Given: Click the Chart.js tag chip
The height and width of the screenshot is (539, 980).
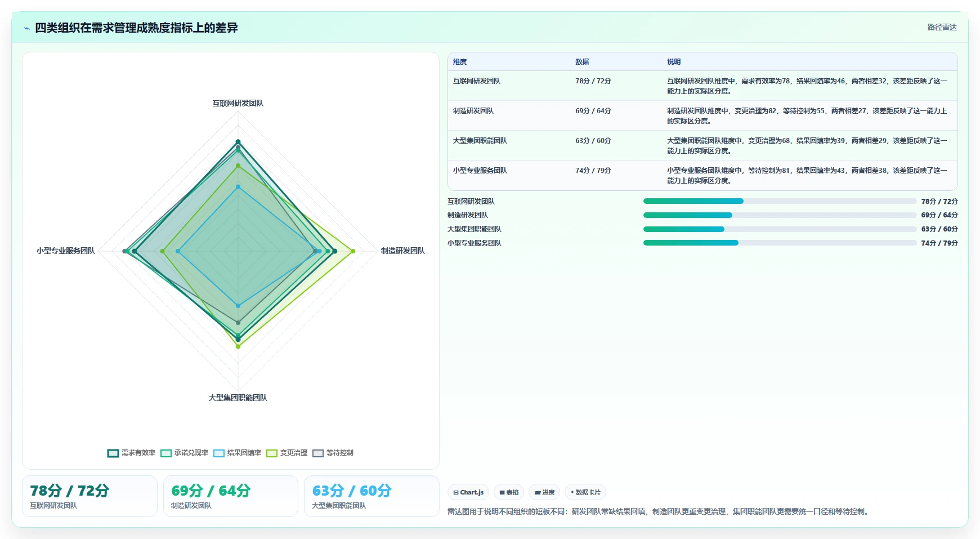Looking at the screenshot, I should click(x=468, y=492).
